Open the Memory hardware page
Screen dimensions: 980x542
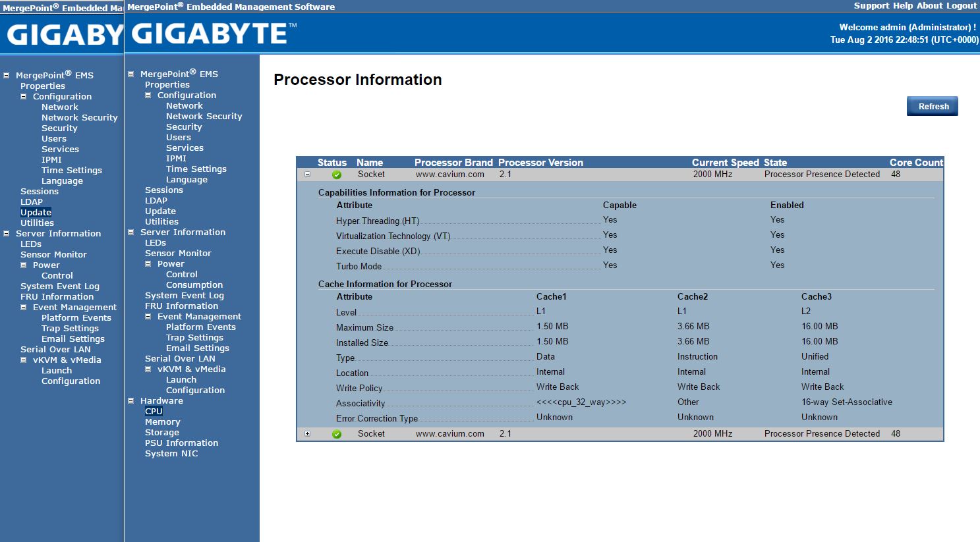tap(162, 421)
